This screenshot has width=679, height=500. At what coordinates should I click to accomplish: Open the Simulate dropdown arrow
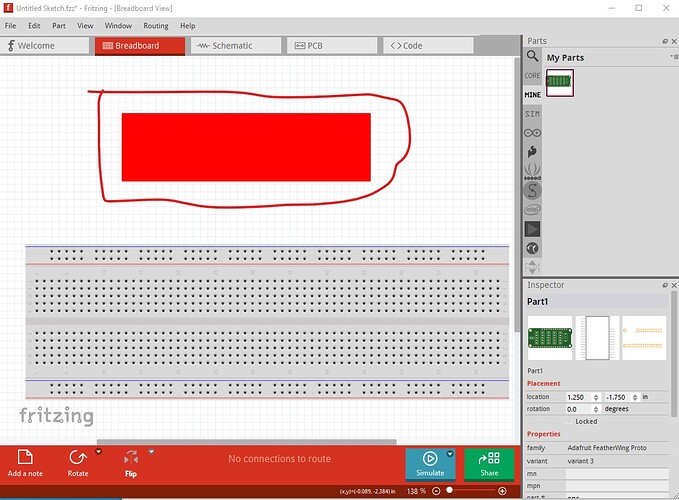tap(450, 454)
